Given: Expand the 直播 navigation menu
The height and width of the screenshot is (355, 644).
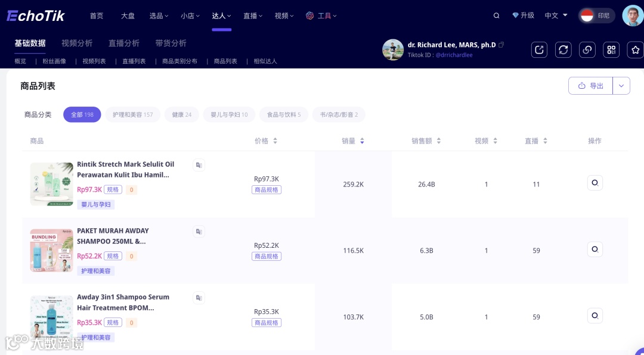Looking at the screenshot, I should click(x=253, y=15).
